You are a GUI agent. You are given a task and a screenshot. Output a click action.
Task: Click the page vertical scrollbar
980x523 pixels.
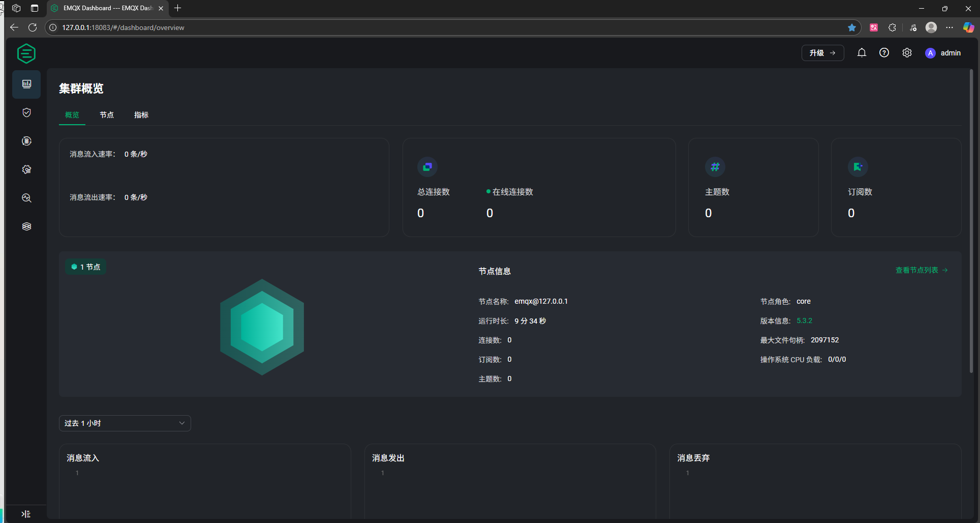pos(971,221)
